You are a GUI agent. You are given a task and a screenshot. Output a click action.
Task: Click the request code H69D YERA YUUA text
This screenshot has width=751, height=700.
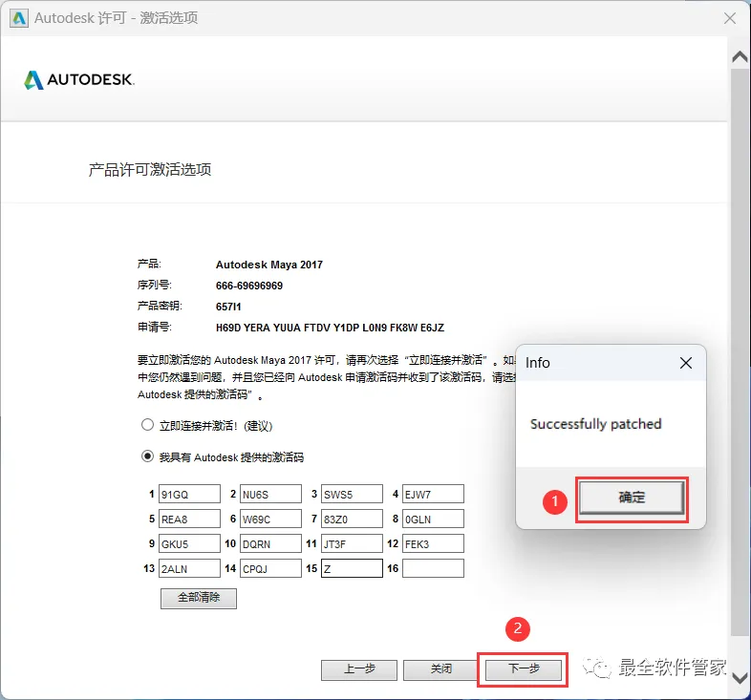330,328
